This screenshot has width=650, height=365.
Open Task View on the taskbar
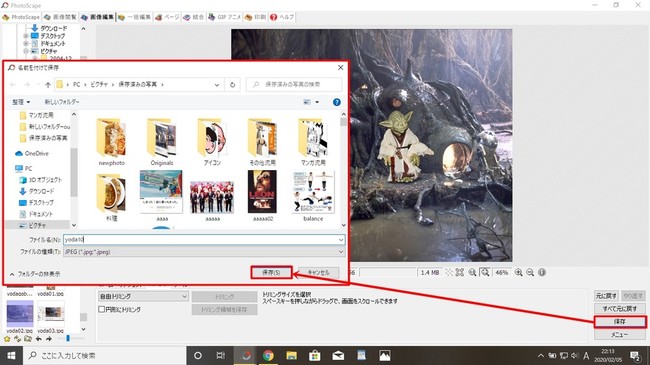pyautogui.click(x=221, y=355)
